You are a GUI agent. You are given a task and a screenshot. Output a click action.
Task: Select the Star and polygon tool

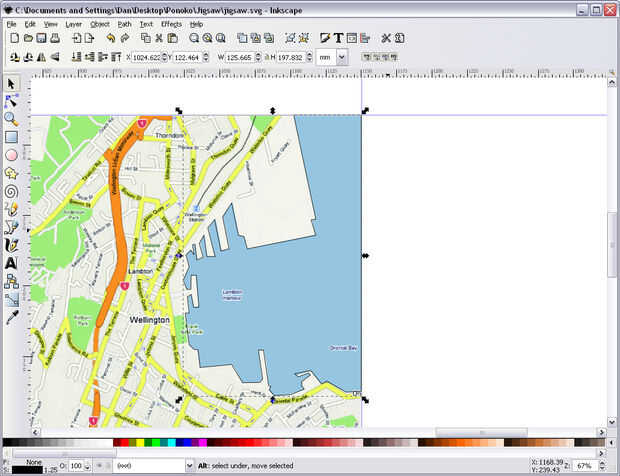click(11, 173)
